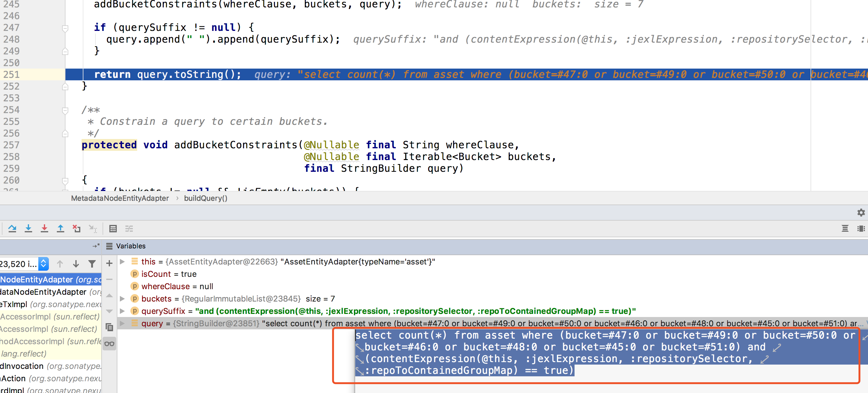Select the eTxImpl stack frame
The image size is (868, 393).
tap(51, 304)
